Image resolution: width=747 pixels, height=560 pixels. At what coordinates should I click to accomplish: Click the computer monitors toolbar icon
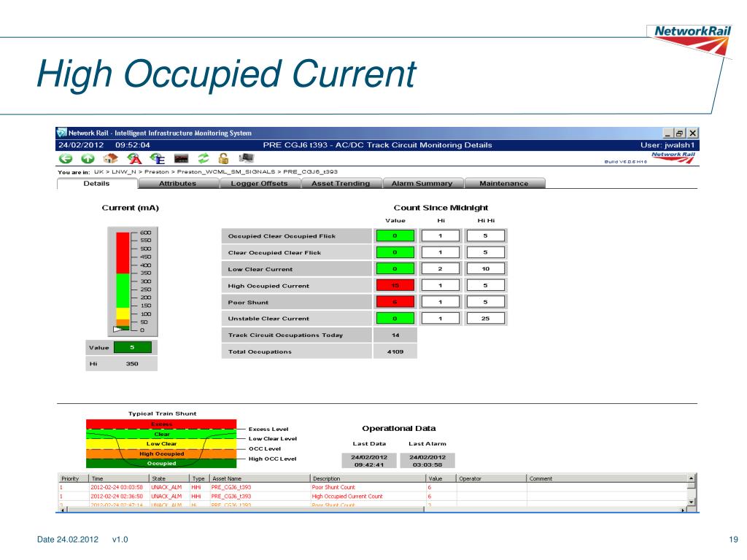[x=247, y=158]
